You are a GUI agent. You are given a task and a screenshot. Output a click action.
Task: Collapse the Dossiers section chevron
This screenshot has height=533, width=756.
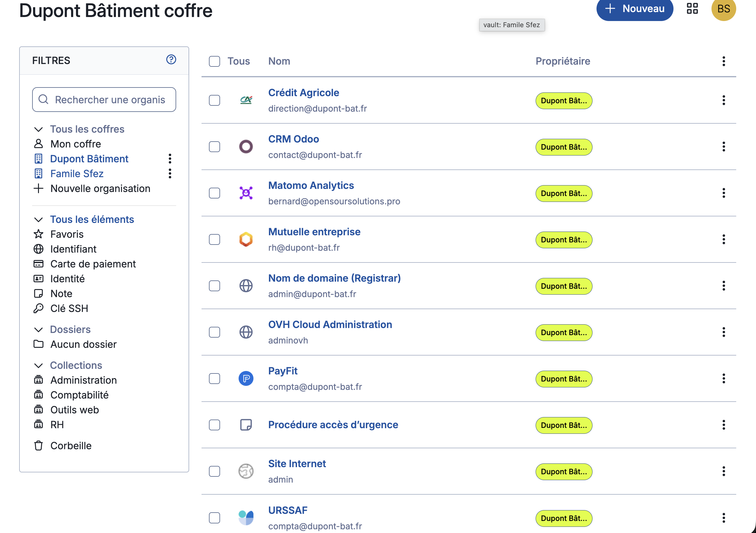pyautogui.click(x=39, y=330)
